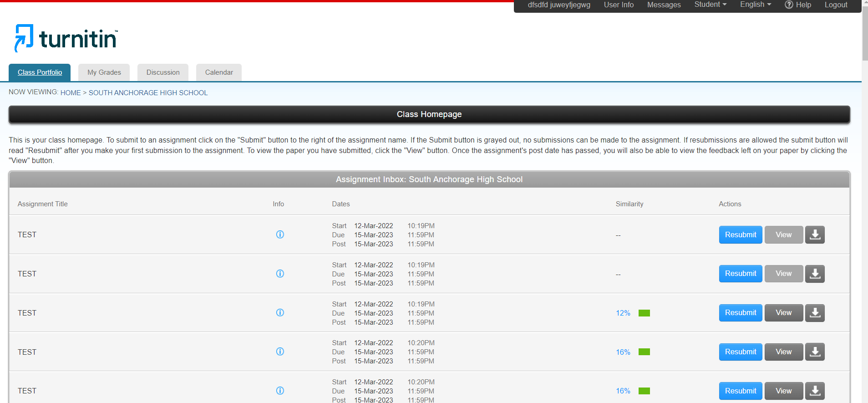
Task: Open the English language dropdown
Action: click(x=756, y=5)
